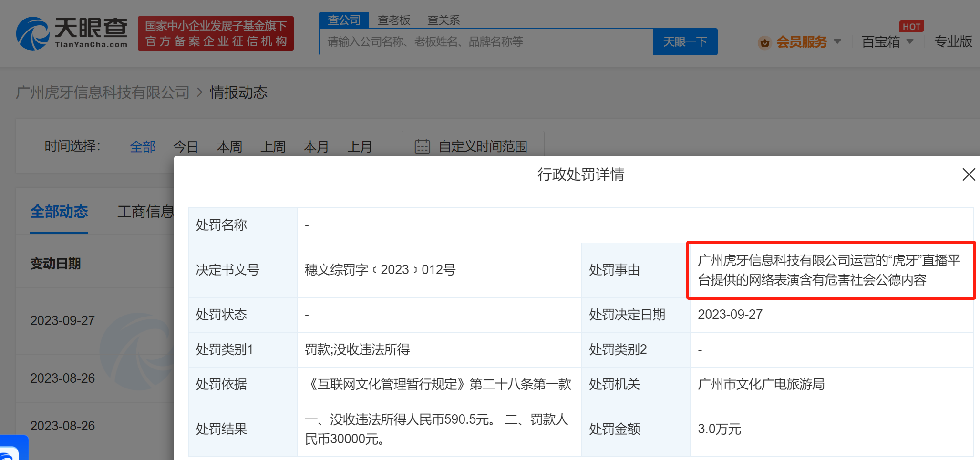Image resolution: width=980 pixels, height=460 pixels.
Task: Select the 全部动态 tab
Action: tap(59, 212)
